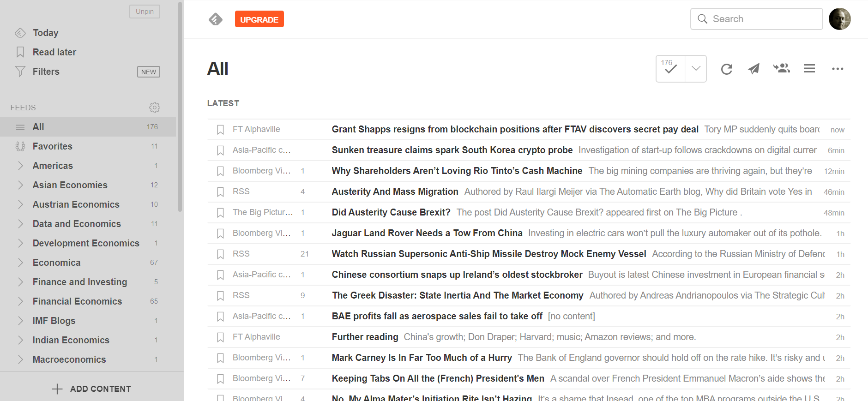The image size is (868, 401).
Task: Open Grant Shapps resigns from blockchain article
Action: (x=515, y=129)
